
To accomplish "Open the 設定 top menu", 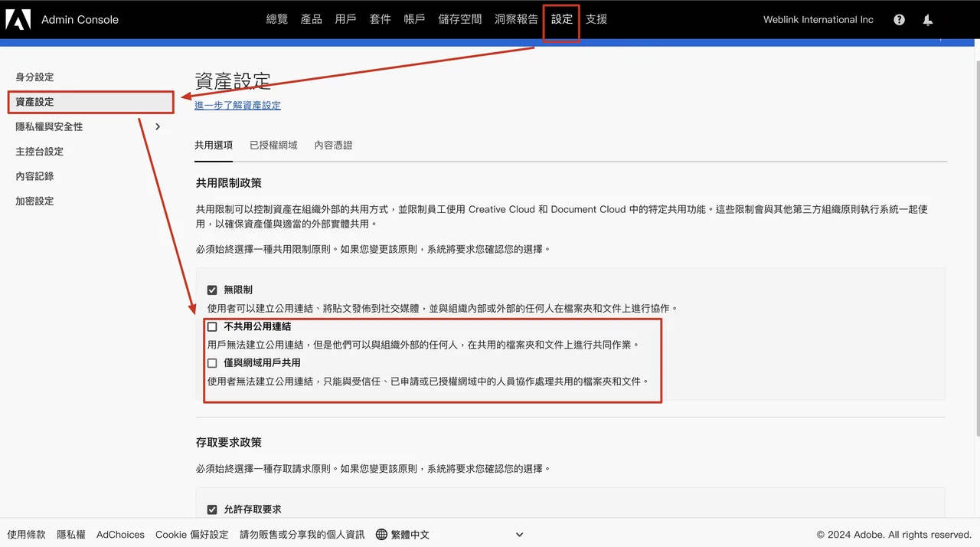I will (x=562, y=19).
